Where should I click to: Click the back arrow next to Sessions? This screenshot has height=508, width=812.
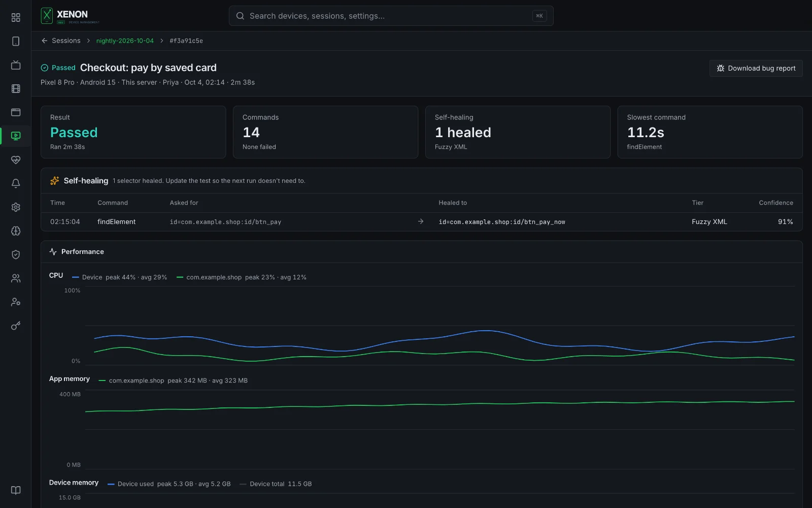45,41
